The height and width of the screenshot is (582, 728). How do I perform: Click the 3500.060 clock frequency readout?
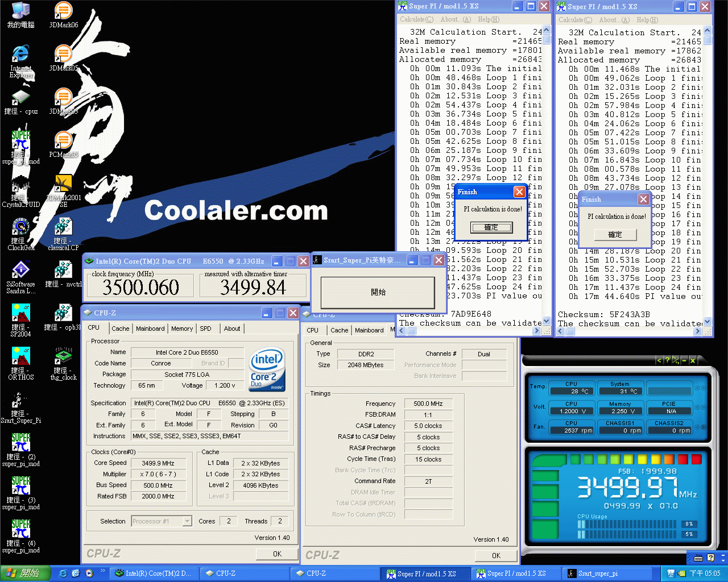pos(141,288)
